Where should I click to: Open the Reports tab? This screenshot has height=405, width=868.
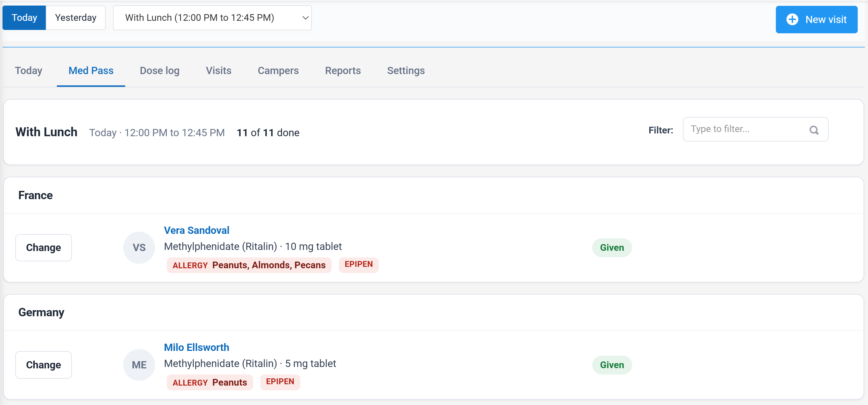[x=343, y=71]
